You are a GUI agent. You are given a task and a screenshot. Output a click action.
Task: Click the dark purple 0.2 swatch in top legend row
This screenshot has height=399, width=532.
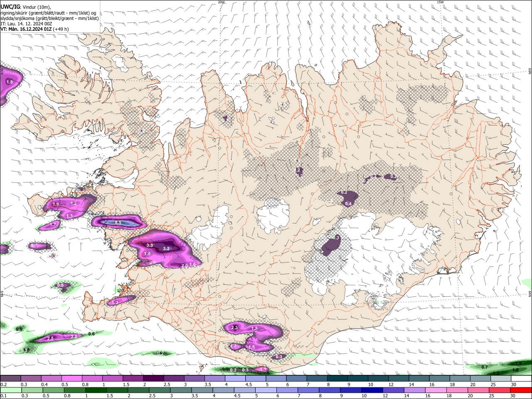[x=10, y=378]
